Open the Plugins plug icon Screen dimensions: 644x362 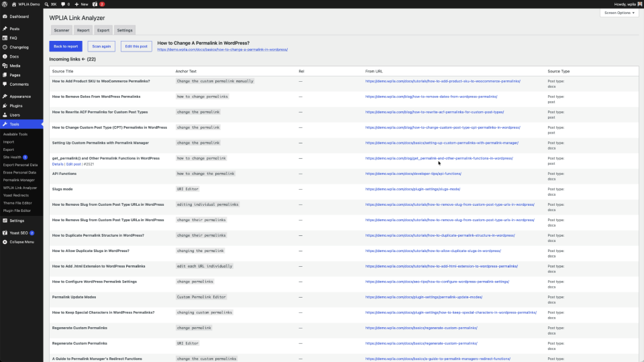5,105
